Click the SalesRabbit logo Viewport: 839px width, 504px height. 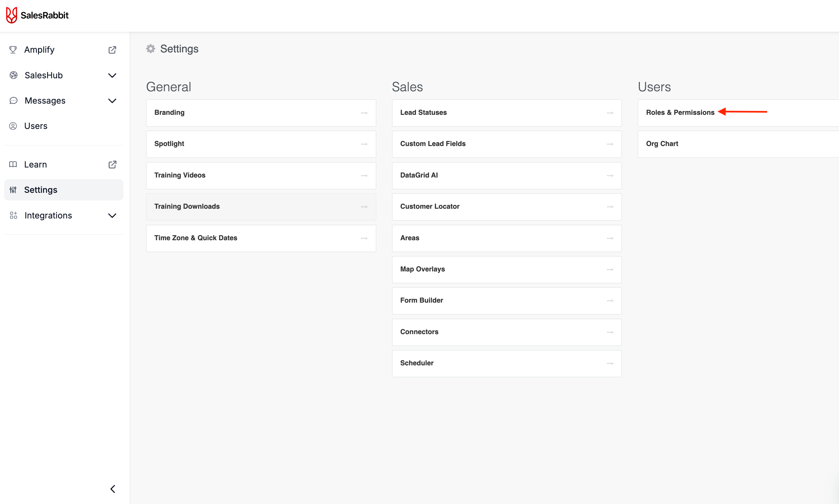coord(37,15)
